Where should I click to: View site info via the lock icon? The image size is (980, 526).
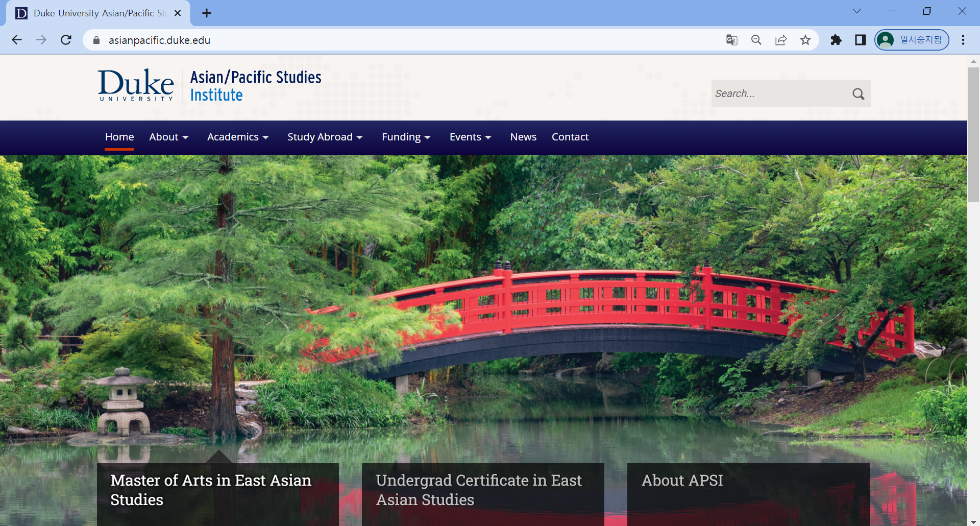[x=96, y=40]
